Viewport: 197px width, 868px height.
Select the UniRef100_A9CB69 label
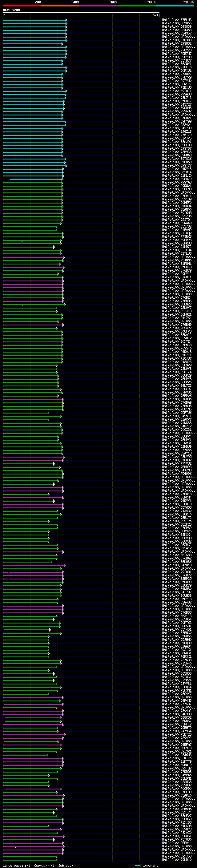pyautogui.click(x=177, y=819)
